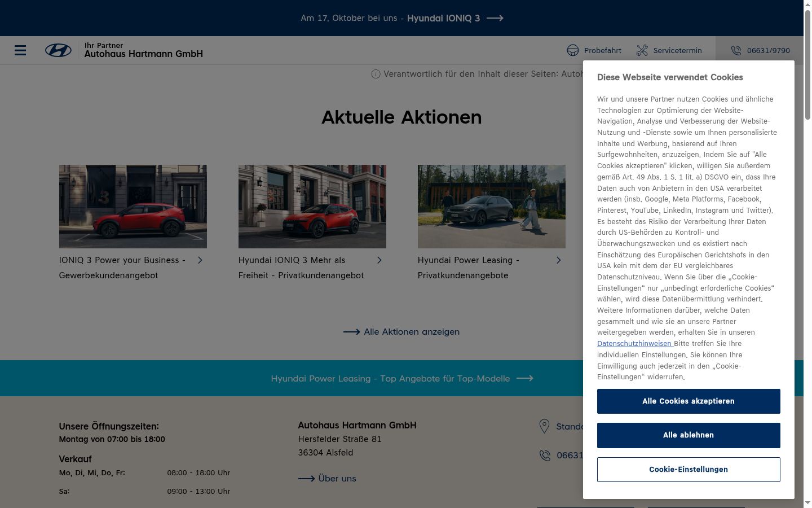
Task: Click the info icon next to Verantwortlich
Action: point(376,74)
